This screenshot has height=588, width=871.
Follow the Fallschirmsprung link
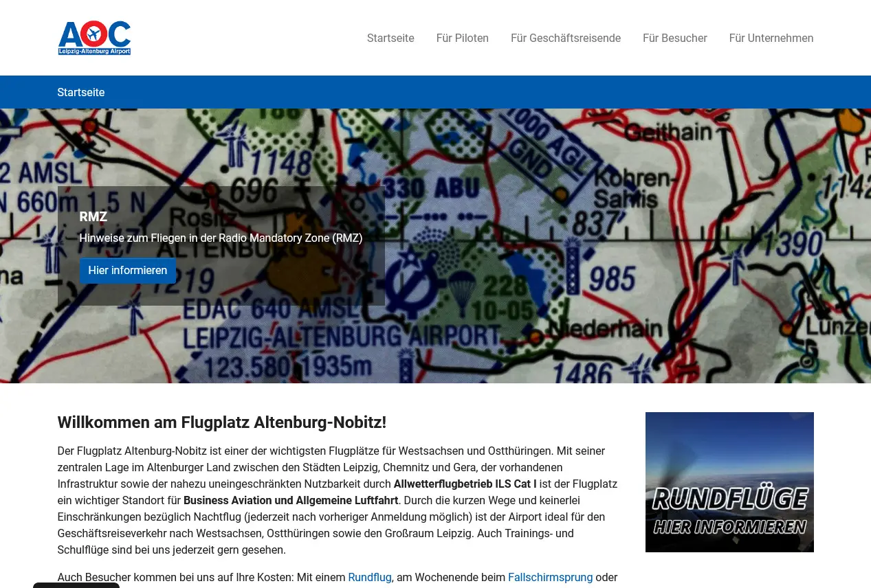pos(550,578)
